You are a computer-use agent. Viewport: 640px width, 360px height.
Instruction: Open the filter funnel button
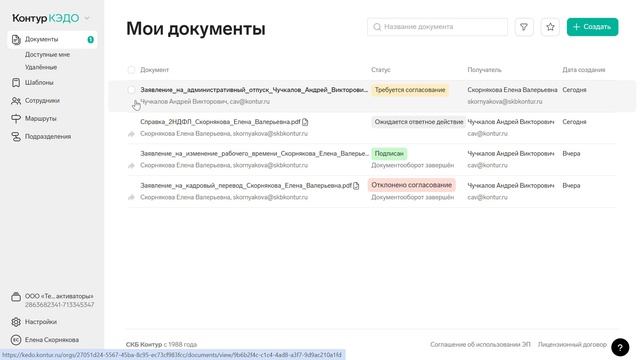click(x=524, y=27)
